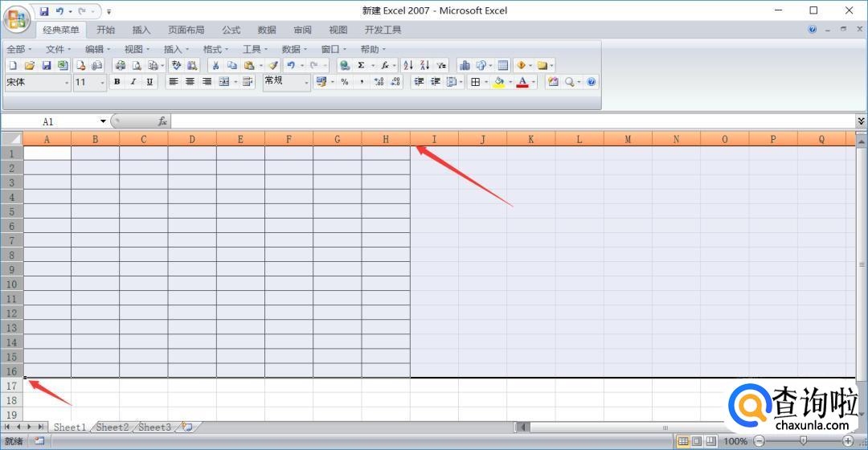Open the 开发工具 ribbon tab

(383, 30)
